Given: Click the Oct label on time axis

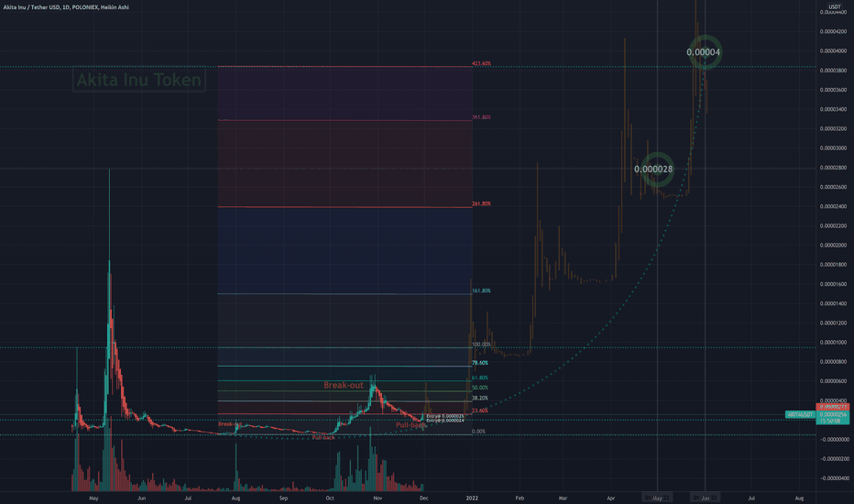Looking at the screenshot, I should tap(330, 498).
